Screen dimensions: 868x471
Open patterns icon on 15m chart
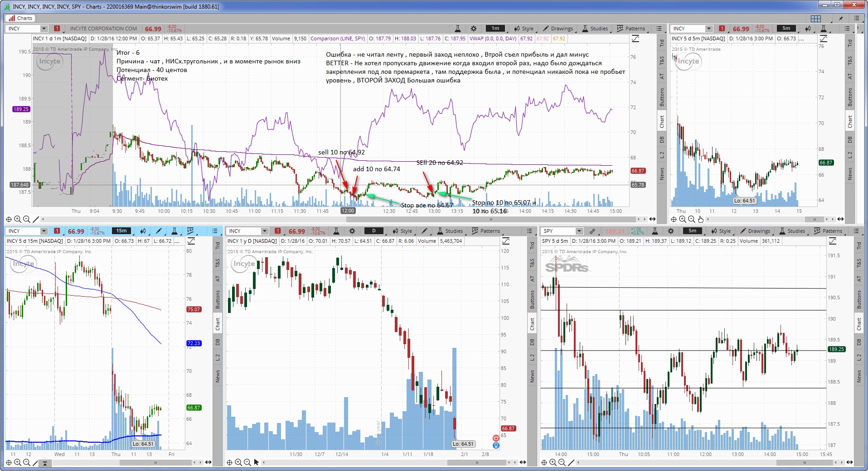[x=190, y=231]
